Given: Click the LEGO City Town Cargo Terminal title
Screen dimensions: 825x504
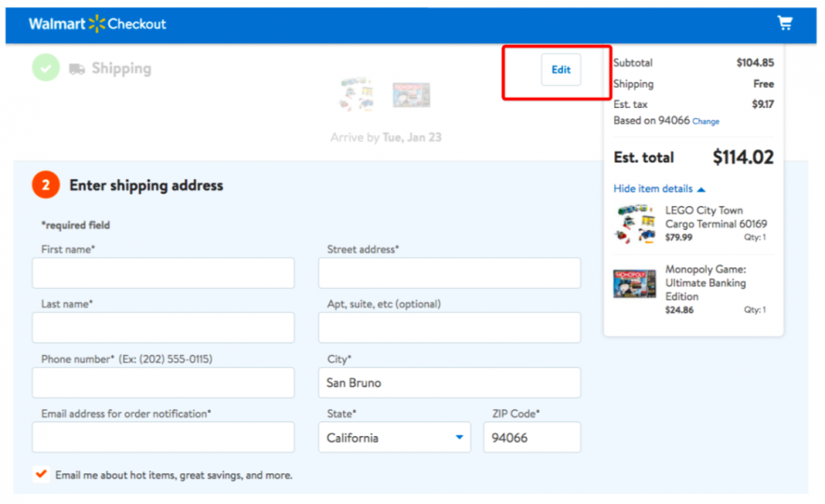Looking at the screenshot, I should coord(716,217).
